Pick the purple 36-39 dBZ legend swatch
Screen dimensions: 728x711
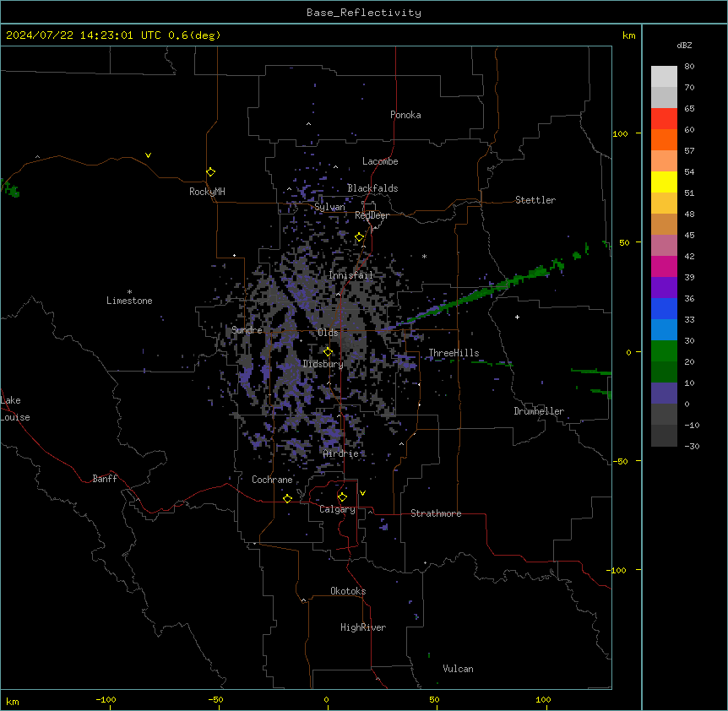(x=664, y=287)
